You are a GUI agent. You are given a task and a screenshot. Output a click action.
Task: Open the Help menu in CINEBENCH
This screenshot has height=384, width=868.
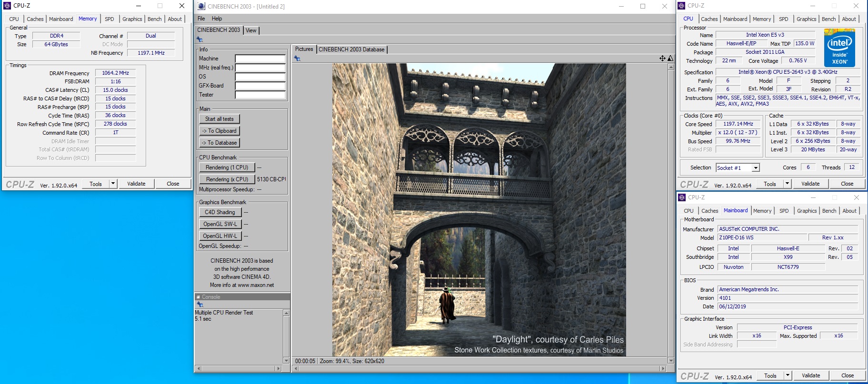click(217, 19)
